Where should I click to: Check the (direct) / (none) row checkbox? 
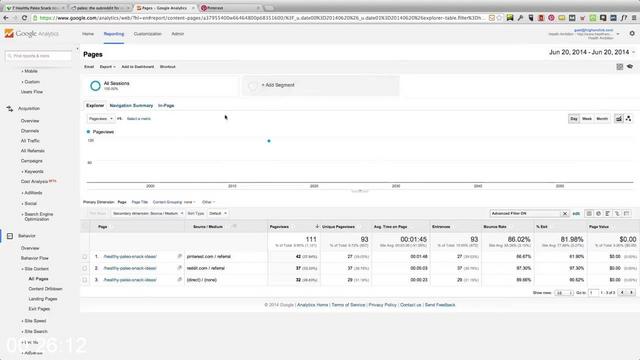click(85, 280)
